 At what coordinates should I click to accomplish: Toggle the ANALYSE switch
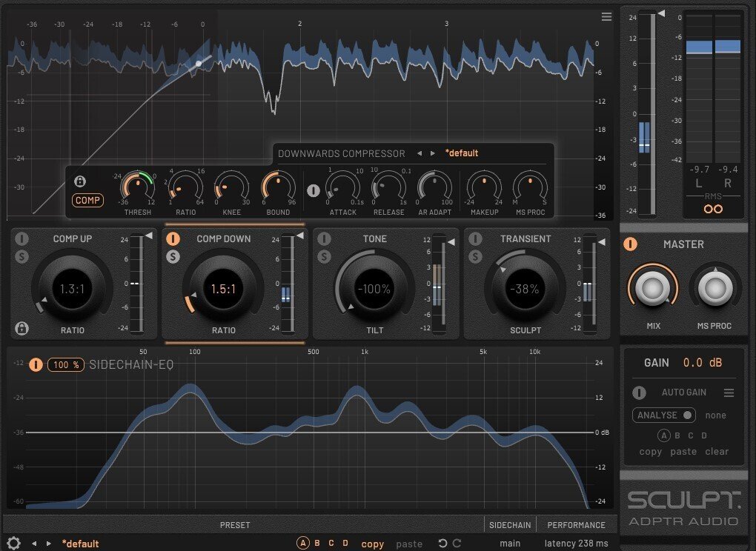click(x=664, y=415)
